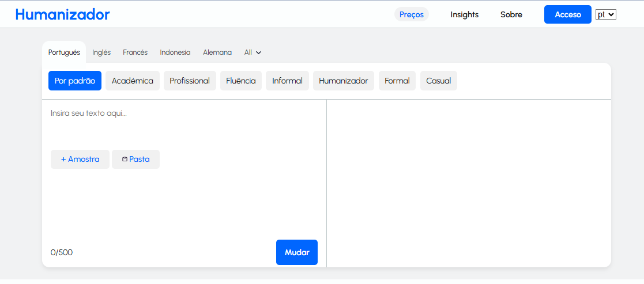
Task: Enable the Profissional mode
Action: [190, 81]
